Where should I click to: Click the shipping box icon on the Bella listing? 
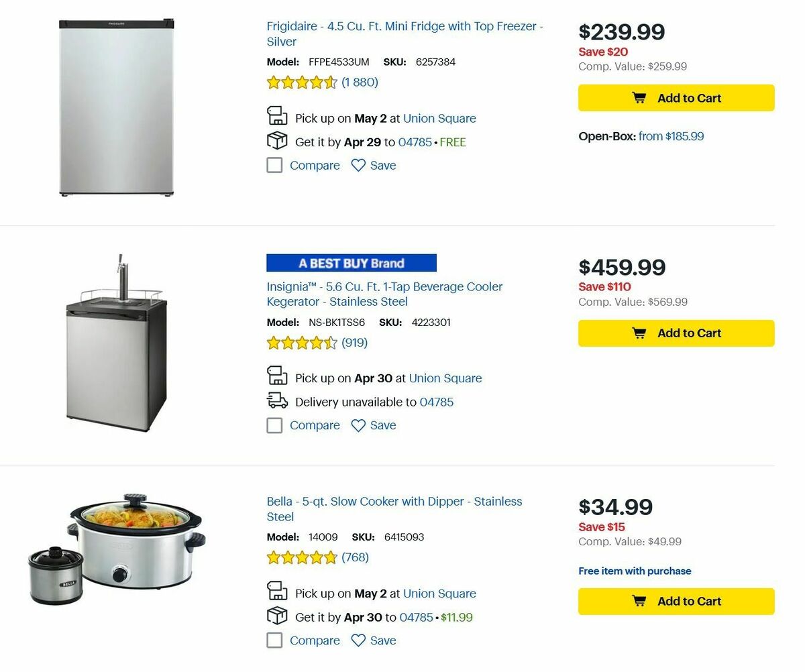(277, 616)
